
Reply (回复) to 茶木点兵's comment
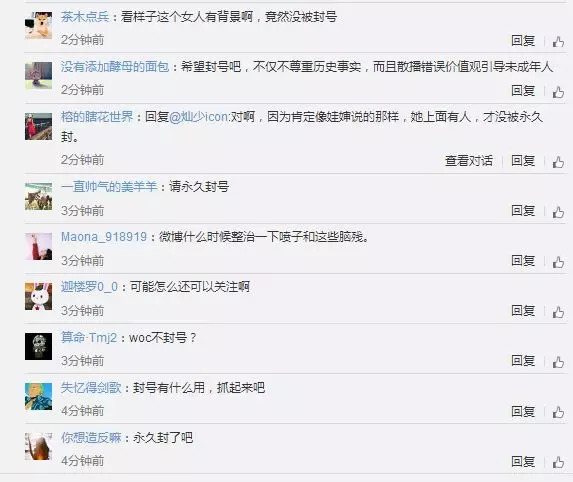coord(523,41)
